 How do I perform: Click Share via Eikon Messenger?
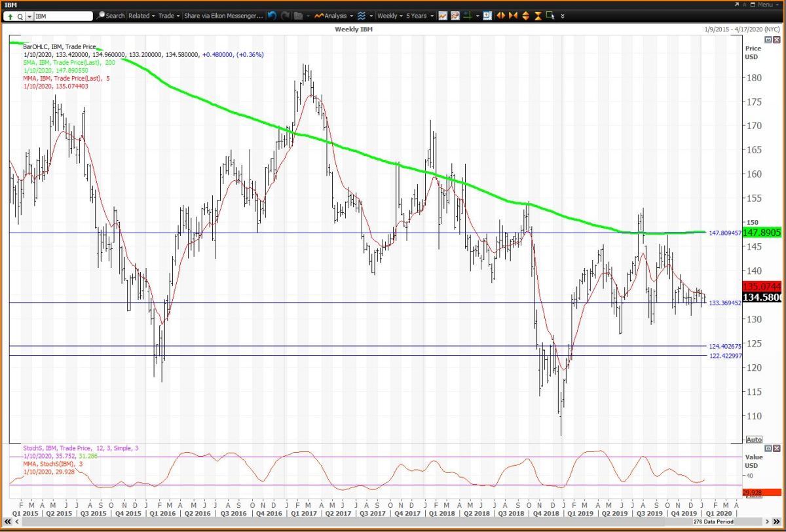[223, 15]
